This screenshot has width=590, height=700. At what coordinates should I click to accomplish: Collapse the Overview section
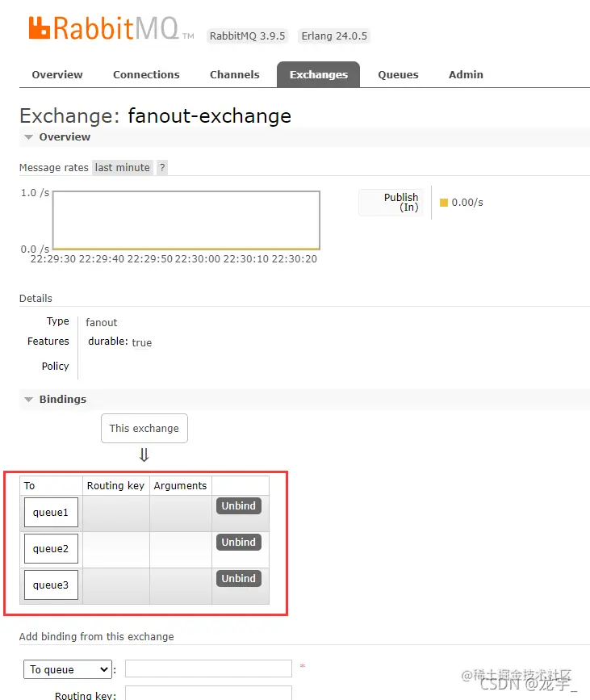tap(65, 136)
